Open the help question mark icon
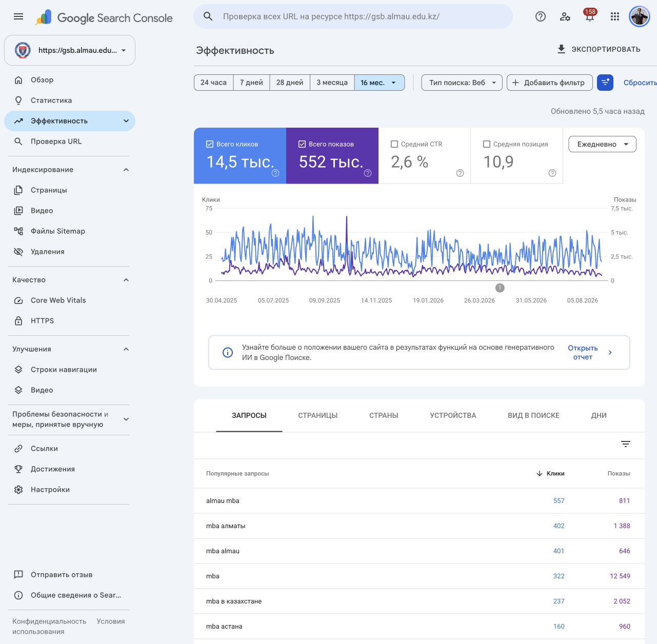The image size is (657, 644). click(540, 16)
